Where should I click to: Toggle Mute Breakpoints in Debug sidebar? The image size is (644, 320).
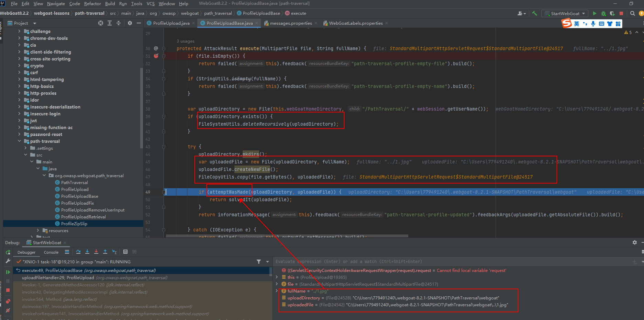pyautogui.click(x=8, y=310)
